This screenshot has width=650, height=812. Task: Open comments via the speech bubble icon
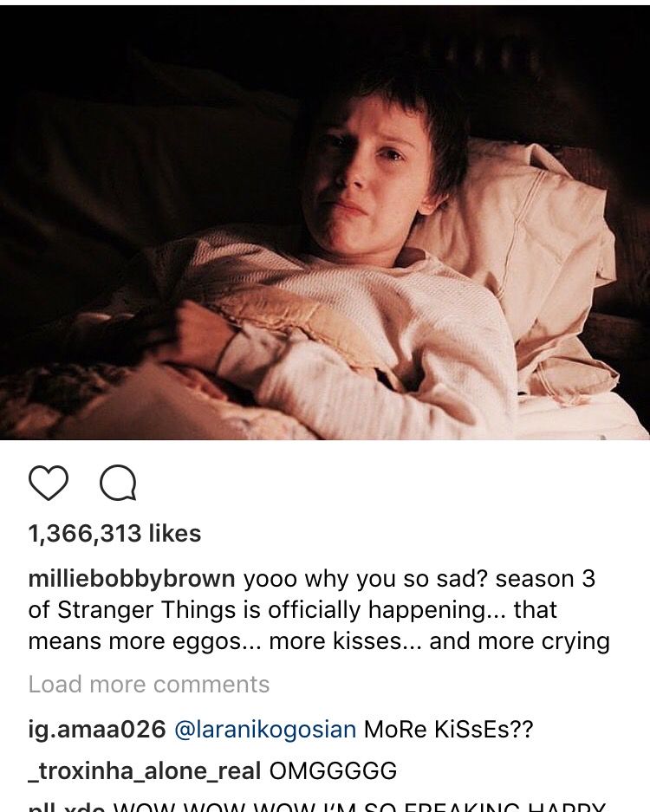118,483
